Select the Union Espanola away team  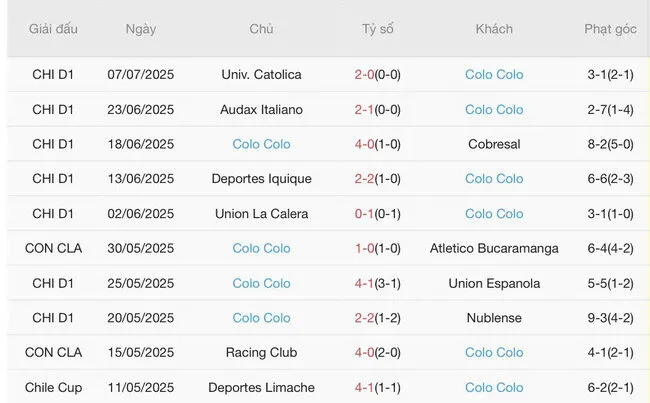494,283
